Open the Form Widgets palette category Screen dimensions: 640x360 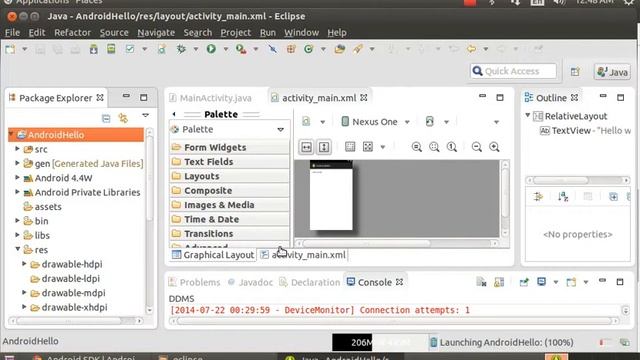click(229, 147)
